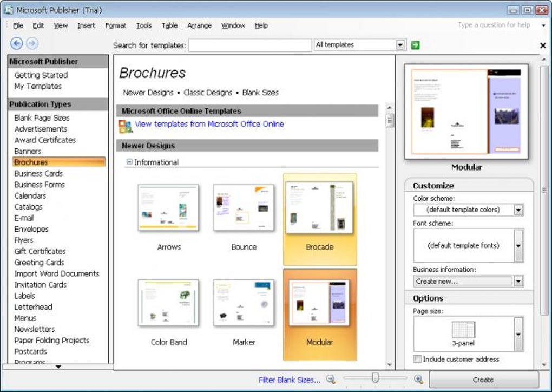Screen dimensions: 552x392
Task: Open the Color scheme dropdown
Action: point(518,210)
